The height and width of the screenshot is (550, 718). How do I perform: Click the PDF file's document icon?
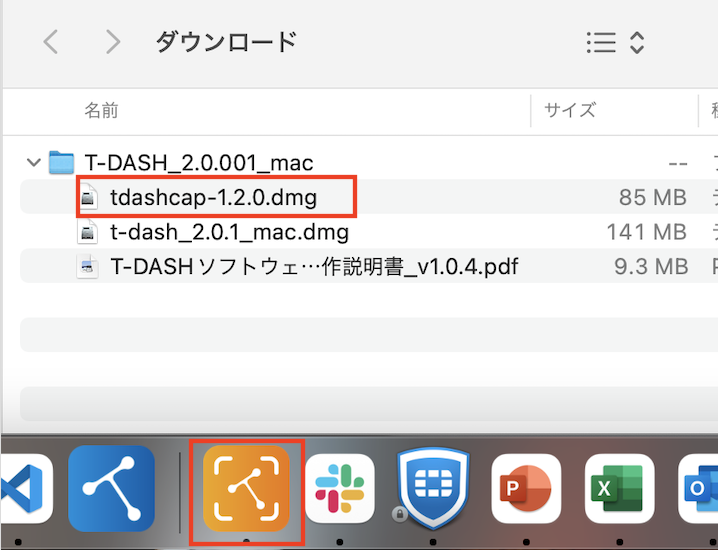(x=89, y=267)
